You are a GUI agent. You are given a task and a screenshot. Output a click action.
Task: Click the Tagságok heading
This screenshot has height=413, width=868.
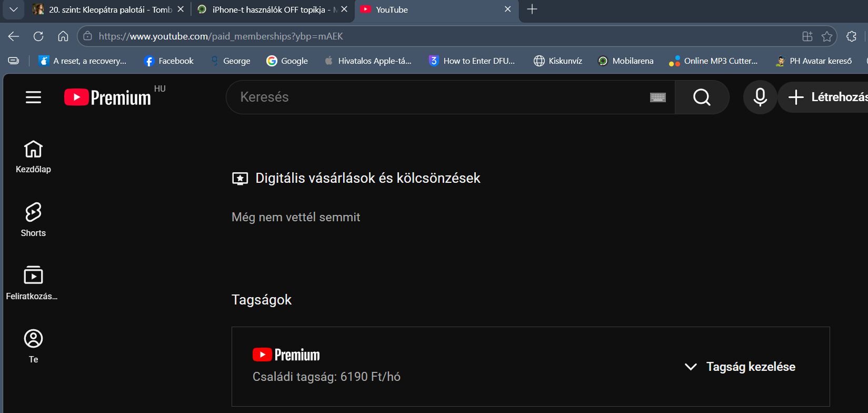point(262,300)
